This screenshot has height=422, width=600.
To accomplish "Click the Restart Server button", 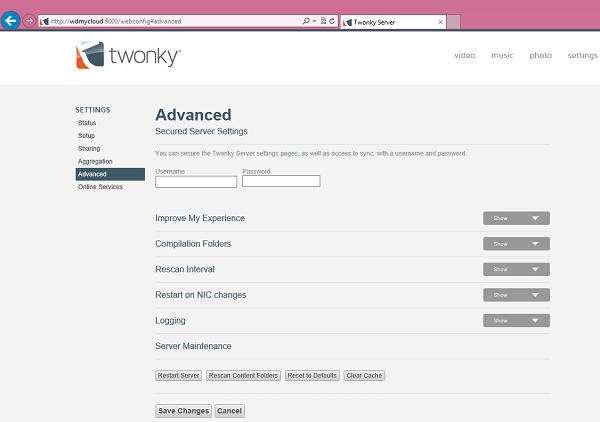I will tap(179, 376).
